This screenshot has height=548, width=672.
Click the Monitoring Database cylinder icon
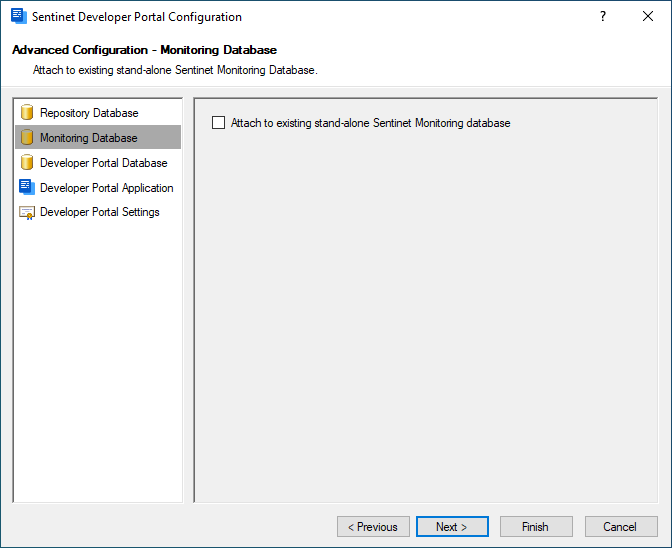pos(27,137)
